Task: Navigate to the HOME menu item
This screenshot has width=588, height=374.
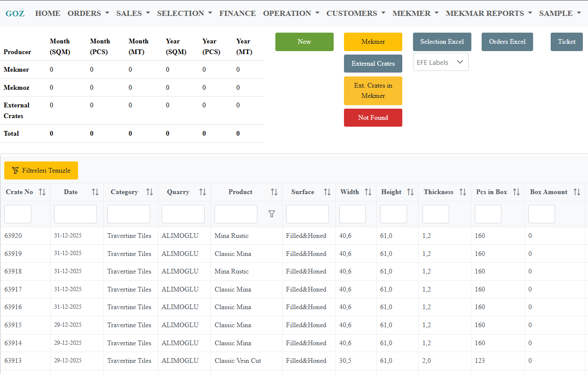Action: tap(48, 13)
